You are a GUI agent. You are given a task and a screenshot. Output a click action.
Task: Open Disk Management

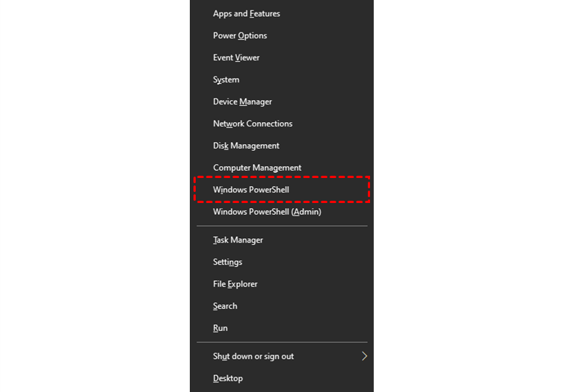(246, 146)
